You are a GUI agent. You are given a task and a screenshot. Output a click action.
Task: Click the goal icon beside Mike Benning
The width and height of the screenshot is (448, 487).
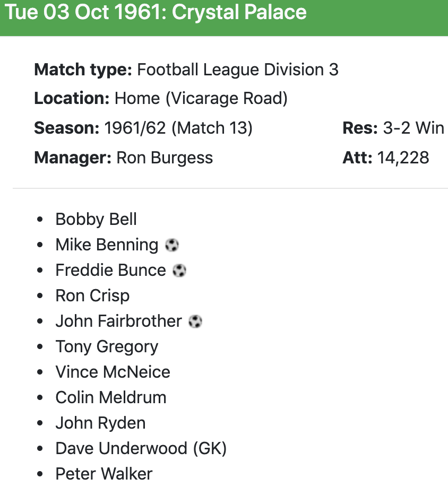click(x=172, y=245)
